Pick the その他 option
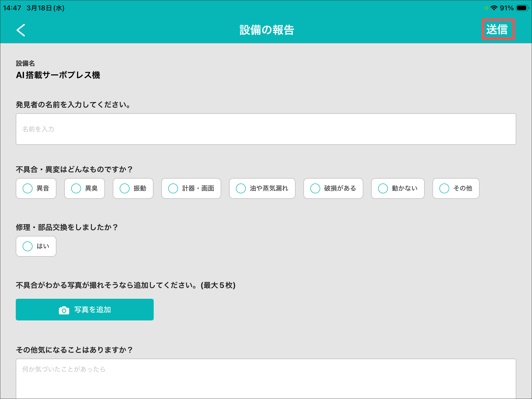 point(456,188)
